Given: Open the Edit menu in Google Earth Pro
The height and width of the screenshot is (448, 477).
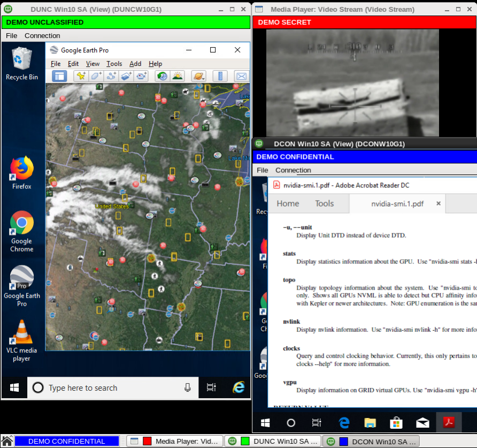Looking at the screenshot, I should point(73,64).
